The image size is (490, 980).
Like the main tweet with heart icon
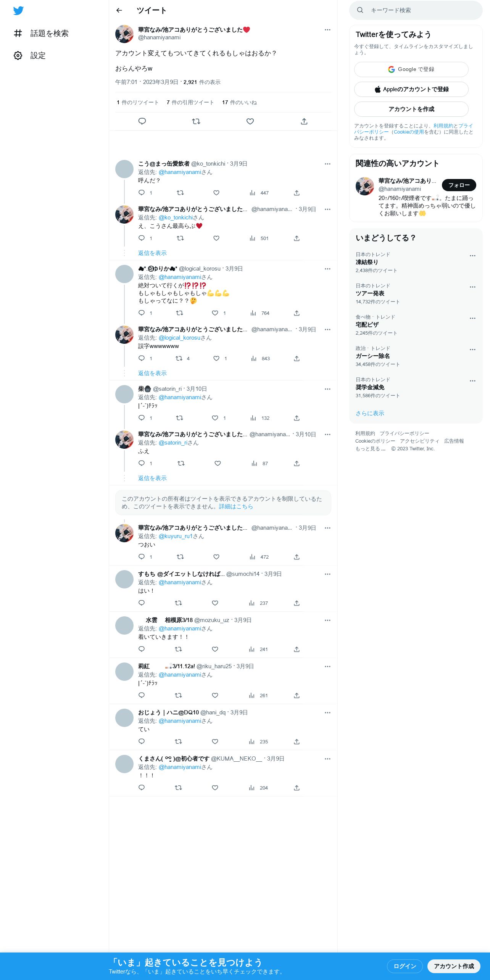pyautogui.click(x=250, y=121)
